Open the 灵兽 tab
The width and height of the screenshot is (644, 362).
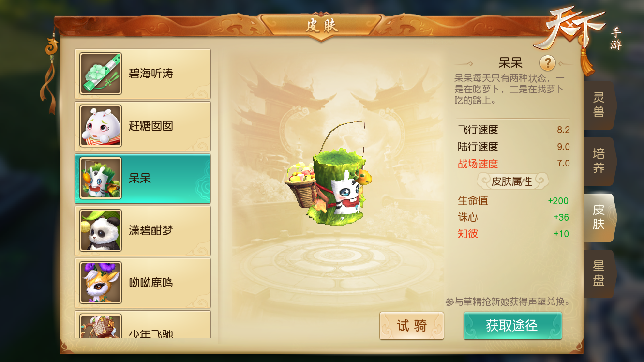599,105
